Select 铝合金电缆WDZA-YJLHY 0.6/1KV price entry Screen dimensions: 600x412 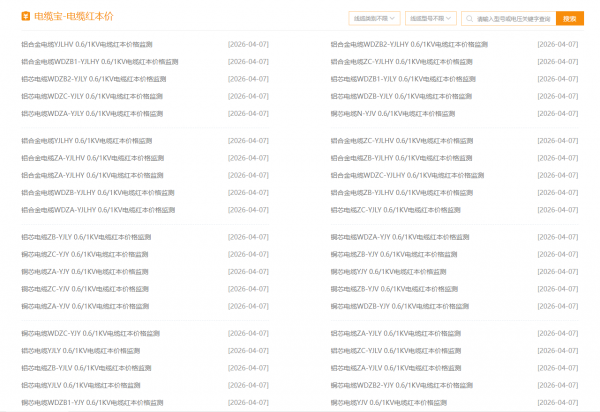[x=98, y=210]
